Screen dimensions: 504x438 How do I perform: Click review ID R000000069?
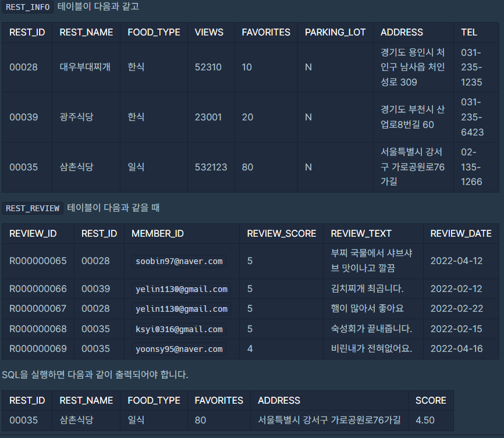tap(38, 348)
